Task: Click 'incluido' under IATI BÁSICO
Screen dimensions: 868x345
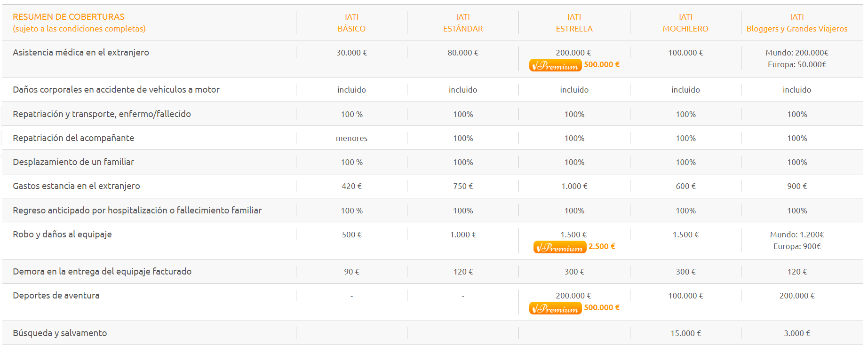Action: [x=351, y=90]
